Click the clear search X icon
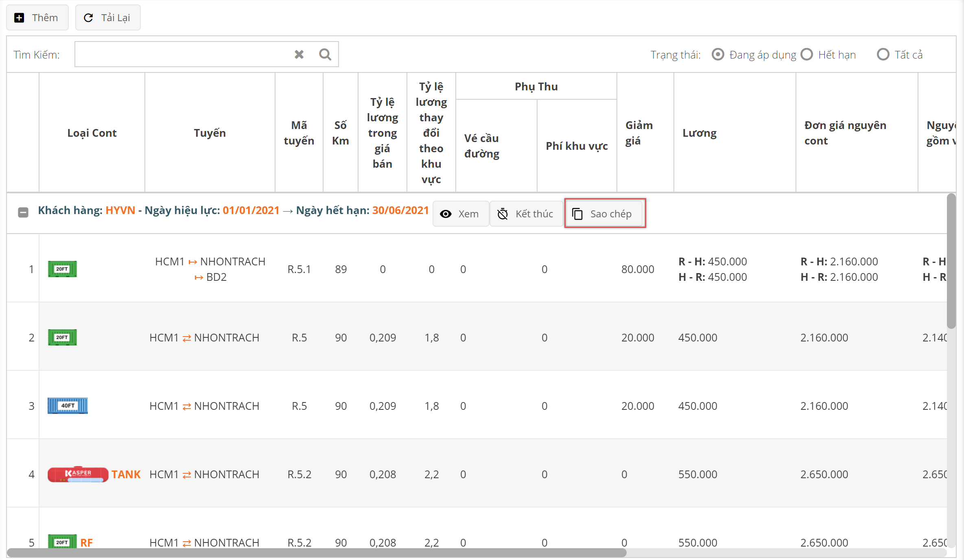This screenshot has width=964, height=560. tap(299, 54)
